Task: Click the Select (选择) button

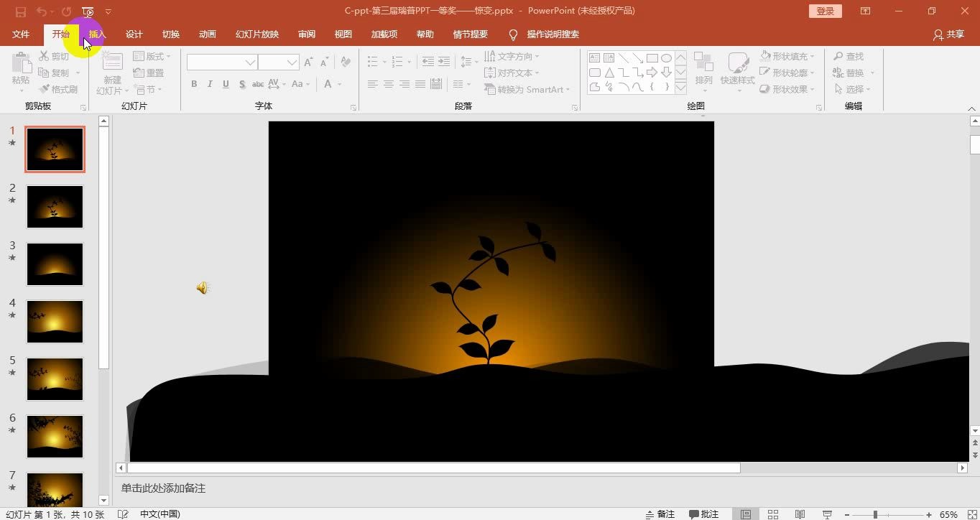Action: [x=852, y=89]
